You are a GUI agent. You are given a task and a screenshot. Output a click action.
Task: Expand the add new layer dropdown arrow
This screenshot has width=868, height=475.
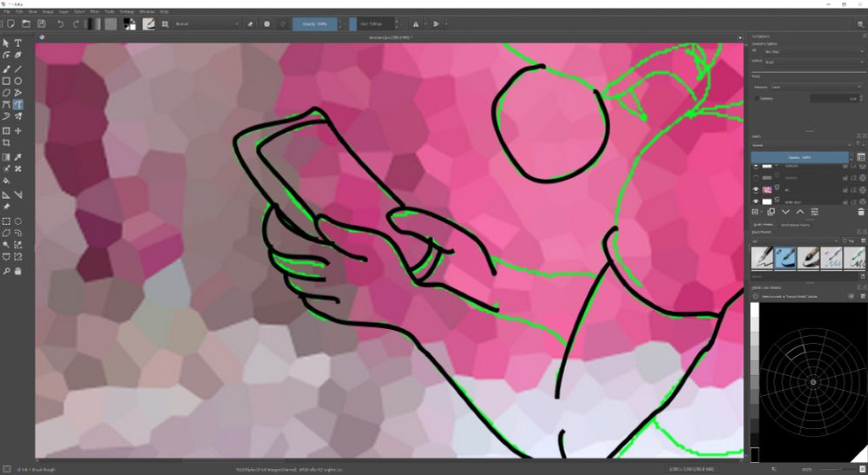coord(762,212)
